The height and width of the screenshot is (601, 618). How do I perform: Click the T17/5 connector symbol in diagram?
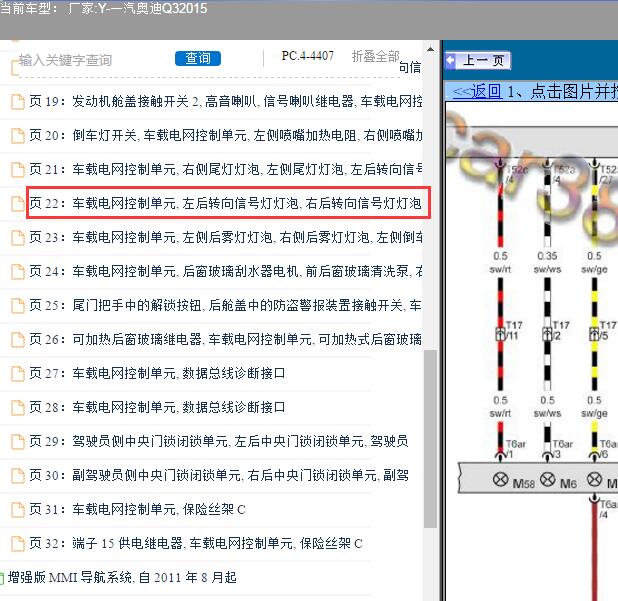(594, 334)
